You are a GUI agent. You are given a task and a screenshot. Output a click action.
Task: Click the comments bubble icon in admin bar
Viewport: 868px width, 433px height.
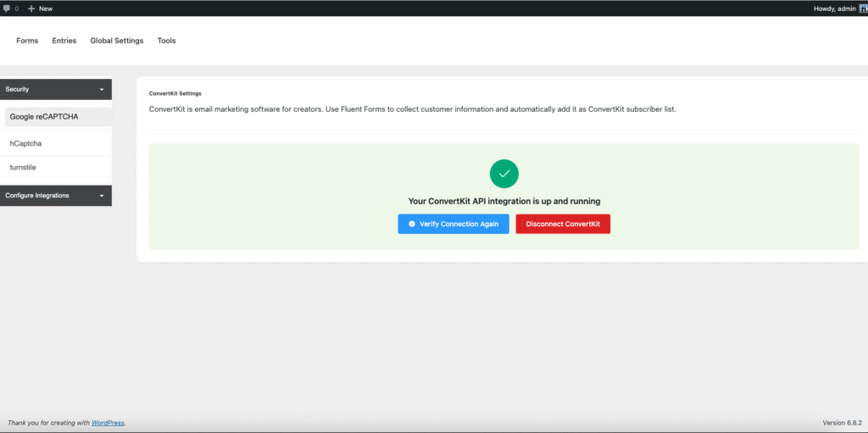7,8
